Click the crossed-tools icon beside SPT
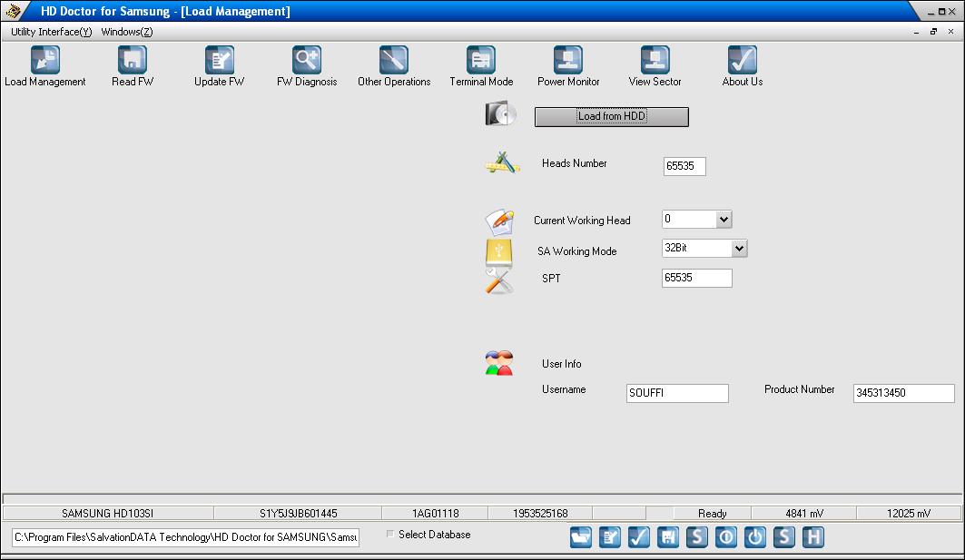 (x=498, y=281)
